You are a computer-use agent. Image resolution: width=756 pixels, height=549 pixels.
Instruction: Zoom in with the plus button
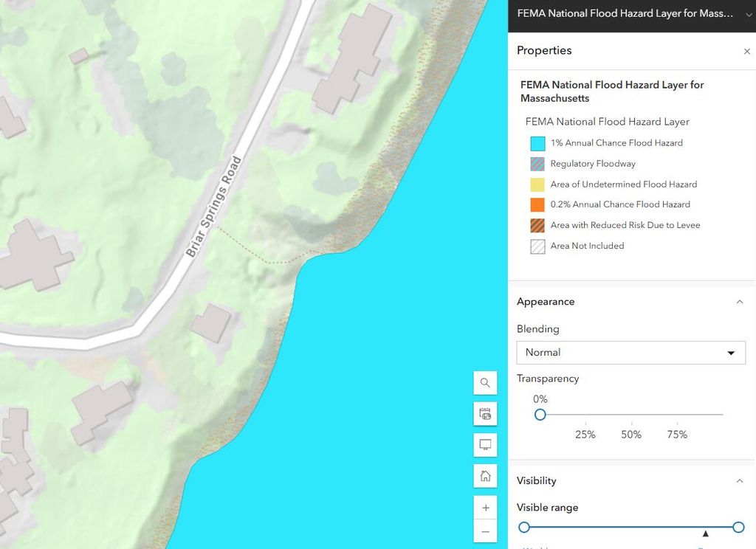(x=485, y=508)
